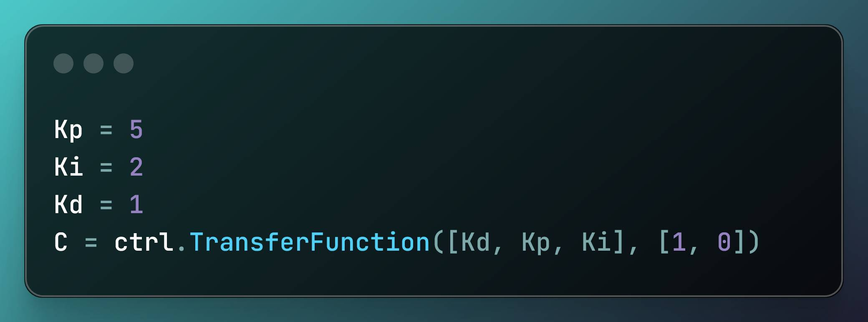Click the 1 in the denominator list
Screen dimensions: 868x322
coord(679,242)
